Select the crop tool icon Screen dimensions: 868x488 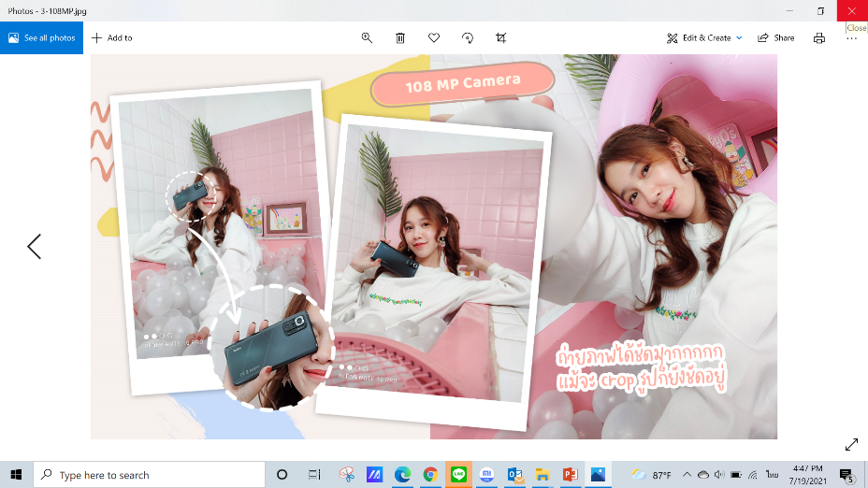[501, 37]
